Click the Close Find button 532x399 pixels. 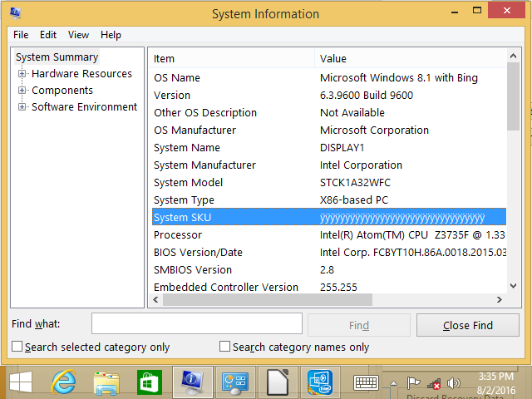[x=467, y=325]
